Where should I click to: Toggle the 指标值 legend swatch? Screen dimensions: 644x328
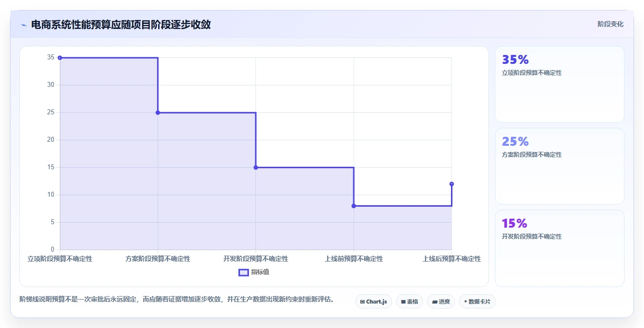pyautogui.click(x=243, y=273)
